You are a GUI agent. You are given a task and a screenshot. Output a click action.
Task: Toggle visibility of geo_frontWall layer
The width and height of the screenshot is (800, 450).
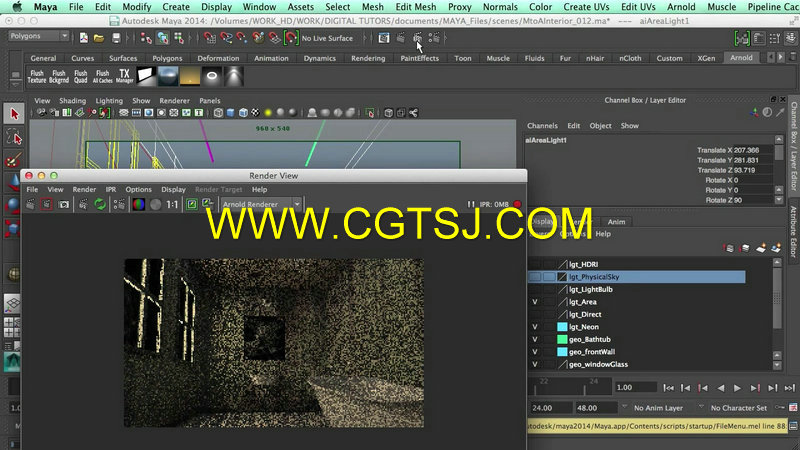[x=535, y=352]
